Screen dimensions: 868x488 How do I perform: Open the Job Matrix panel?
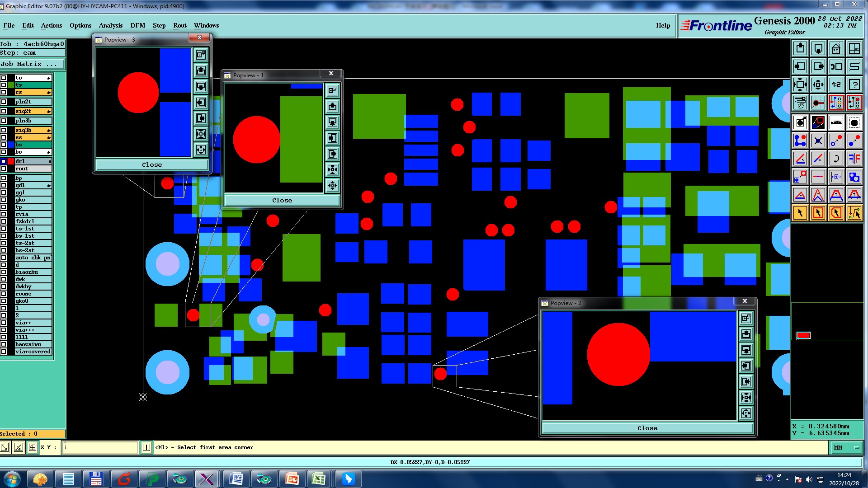(x=32, y=64)
